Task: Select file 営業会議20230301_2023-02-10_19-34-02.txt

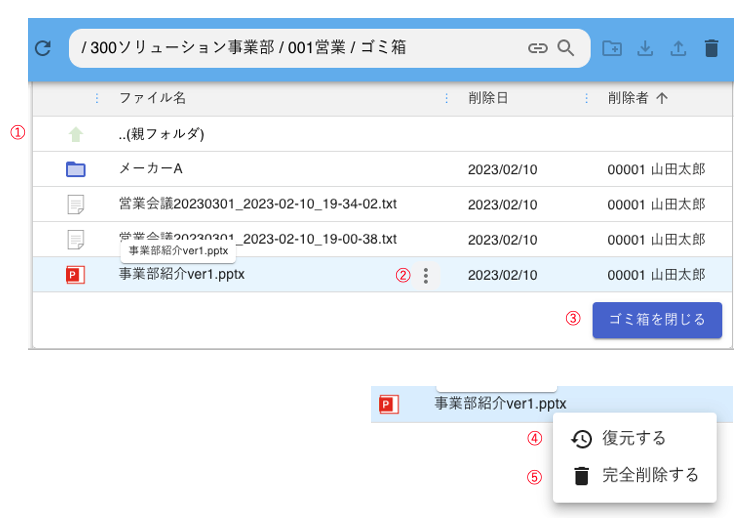Action: tap(257, 204)
